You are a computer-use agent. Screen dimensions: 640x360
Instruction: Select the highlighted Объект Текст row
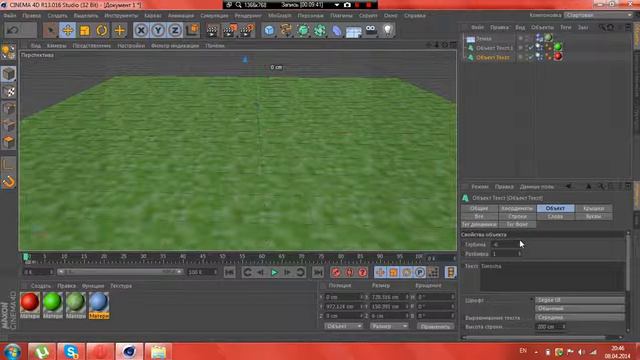click(x=493, y=58)
